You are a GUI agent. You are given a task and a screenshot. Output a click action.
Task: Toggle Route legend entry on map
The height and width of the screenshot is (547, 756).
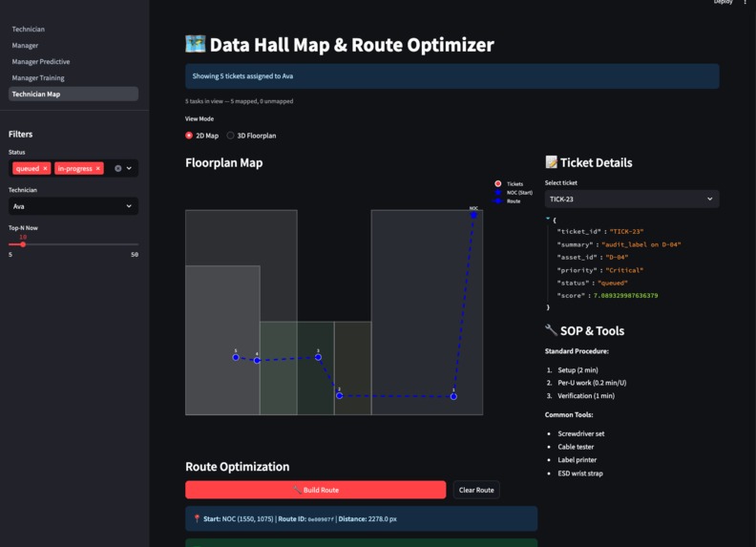[x=507, y=201]
